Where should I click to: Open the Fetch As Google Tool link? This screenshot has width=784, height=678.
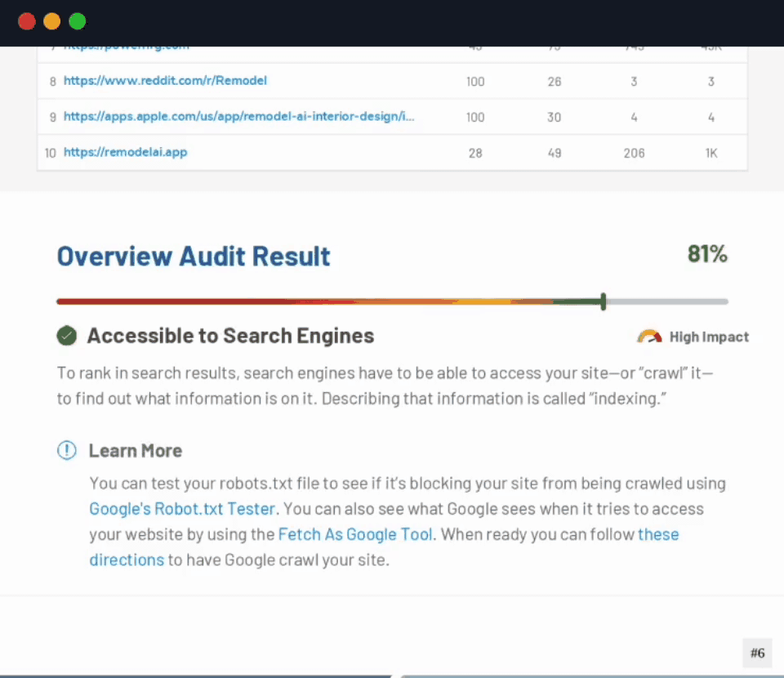[x=355, y=534]
